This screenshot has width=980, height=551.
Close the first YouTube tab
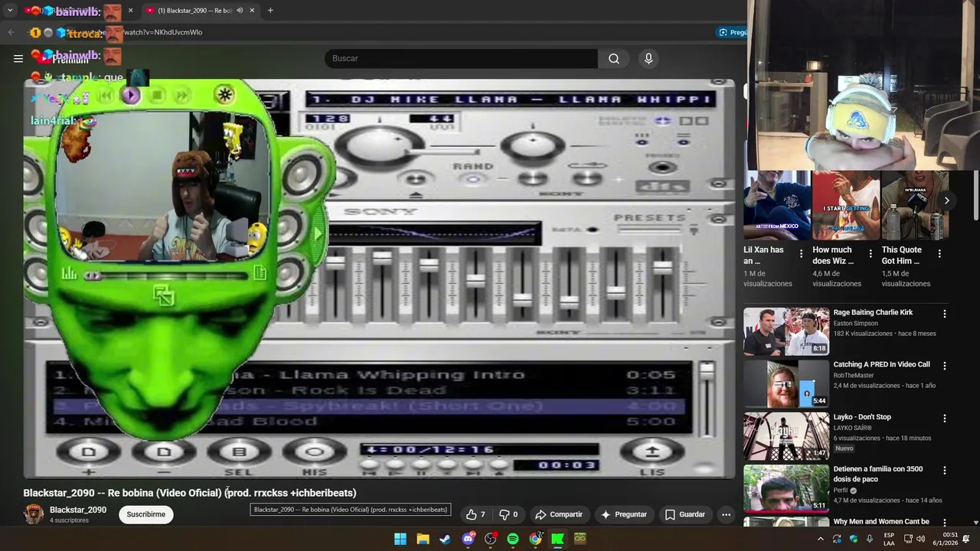(x=130, y=11)
